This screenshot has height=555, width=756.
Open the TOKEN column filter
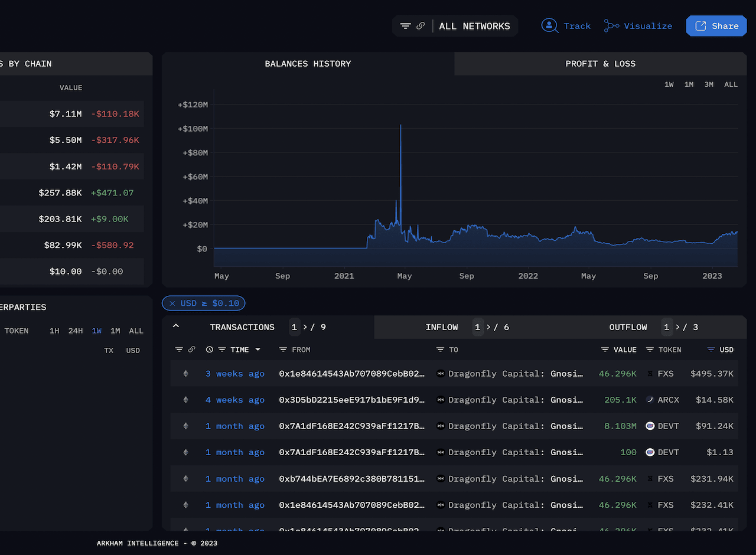(650, 350)
